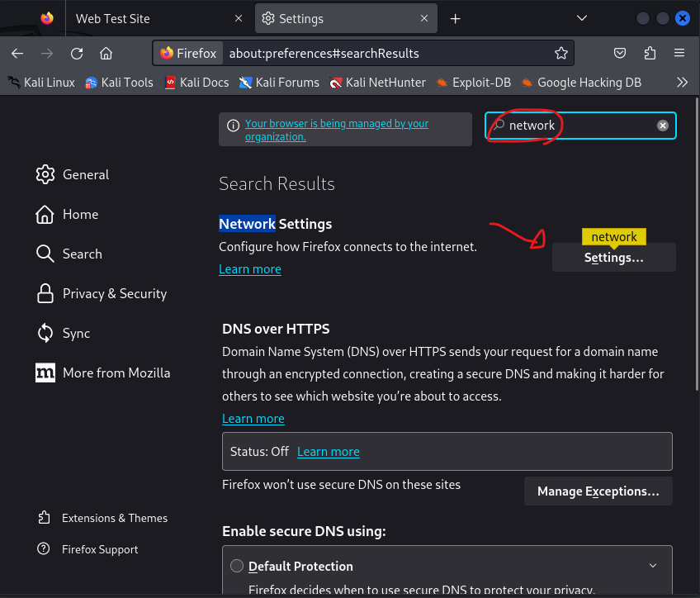The height and width of the screenshot is (598, 700).
Task: Click the Network Settings heading
Action: [x=276, y=224]
